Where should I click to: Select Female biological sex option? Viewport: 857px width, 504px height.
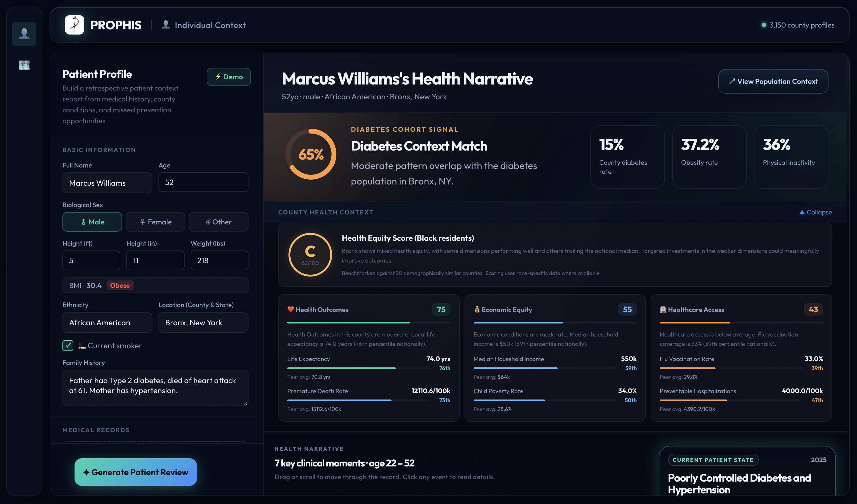155,222
